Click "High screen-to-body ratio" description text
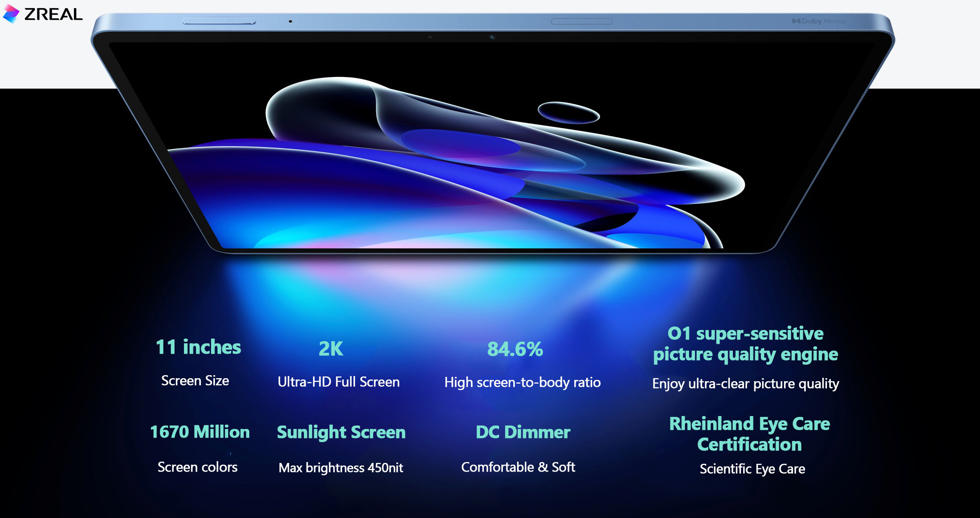This screenshot has height=518, width=980. coord(522,382)
